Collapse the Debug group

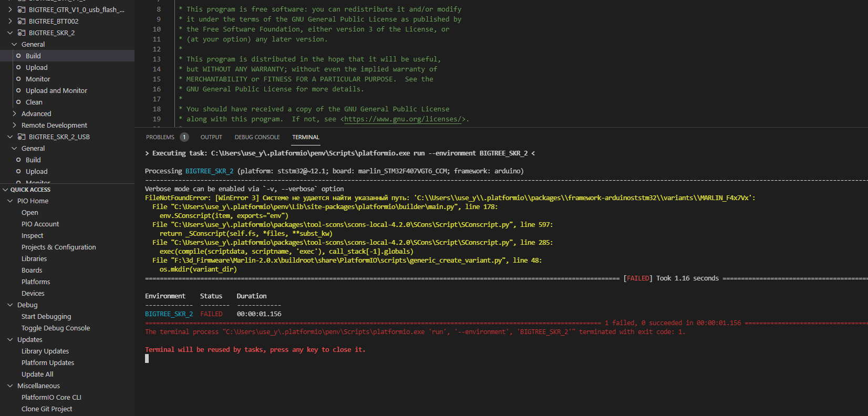[10, 305]
